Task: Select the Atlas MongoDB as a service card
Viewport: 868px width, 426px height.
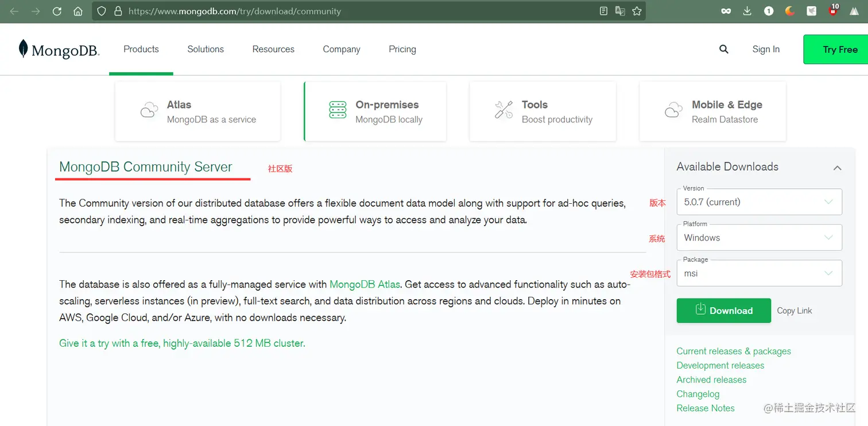Action: point(197,111)
